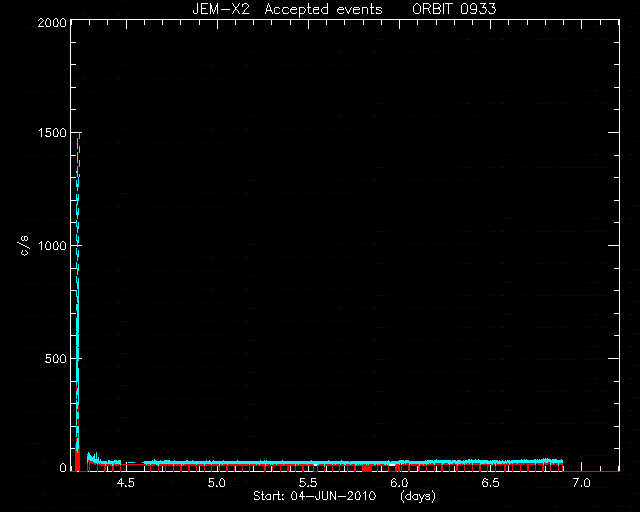
Task: Click the x-axis tick label 6.5
Action: coord(490,483)
